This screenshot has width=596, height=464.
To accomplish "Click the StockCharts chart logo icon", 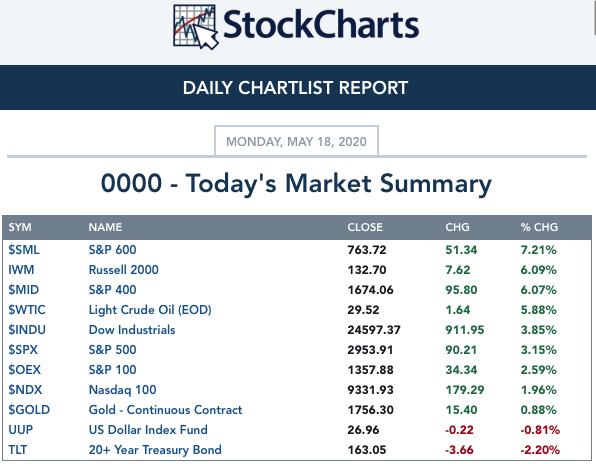I will pos(195,27).
